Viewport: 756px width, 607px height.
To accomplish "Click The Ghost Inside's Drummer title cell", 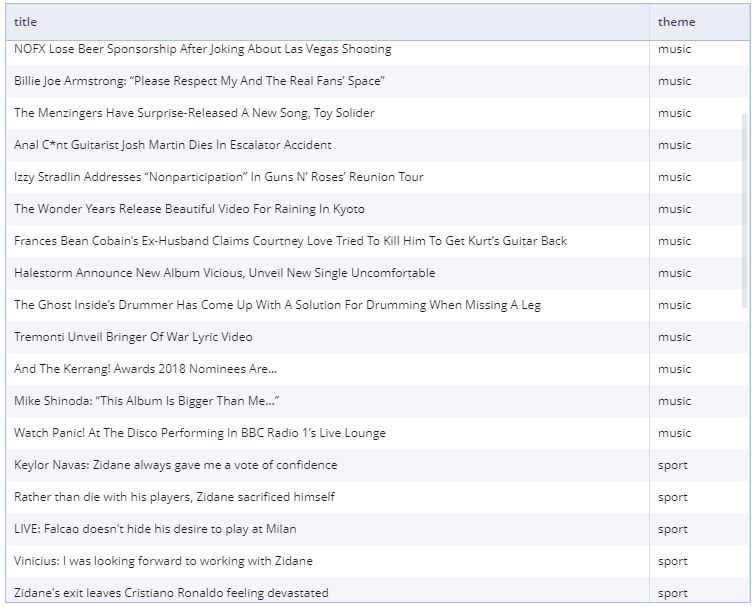I will tap(277, 305).
